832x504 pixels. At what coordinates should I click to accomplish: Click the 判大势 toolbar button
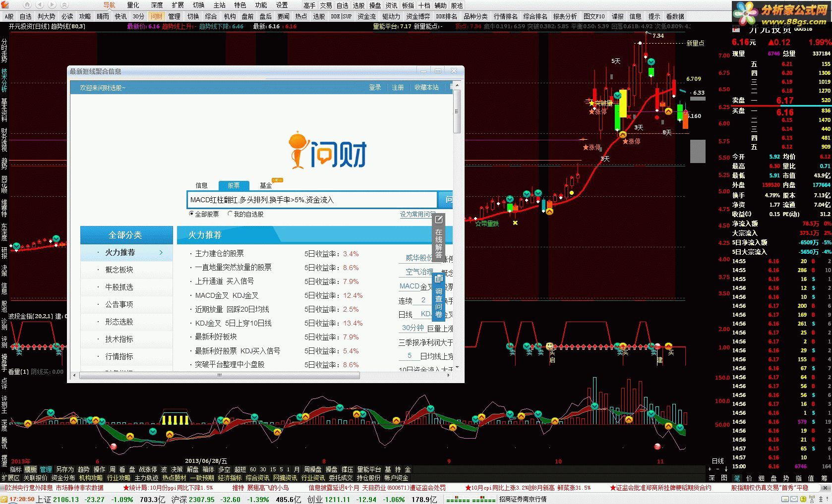pyautogui.click(x=46, y=16)
